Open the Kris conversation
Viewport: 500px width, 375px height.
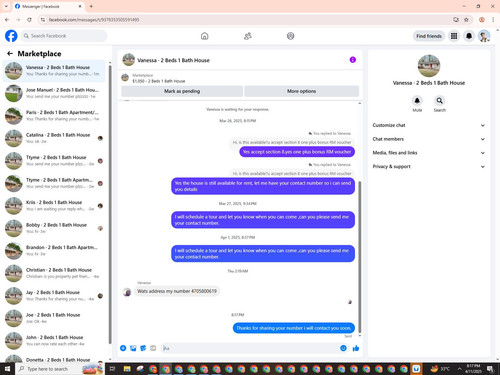54,206
